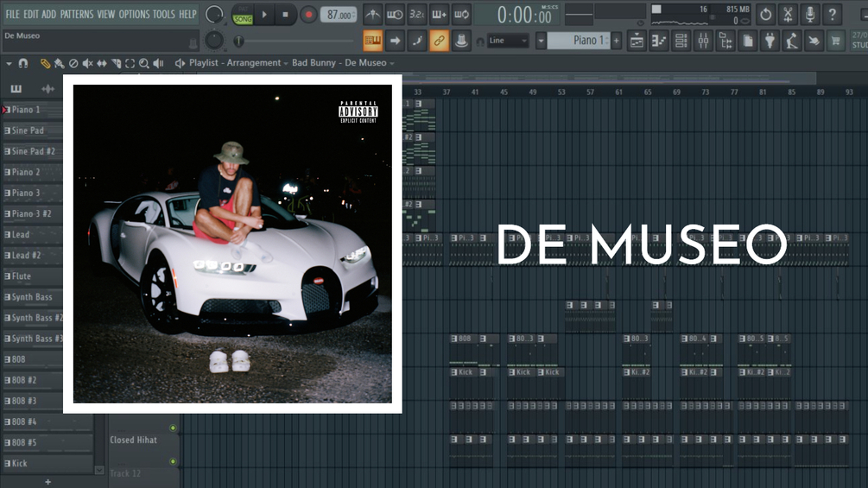Select the Draw pencil tool in playlist
868x488 pixels.
pyautogui.click(x=45, y=64)
